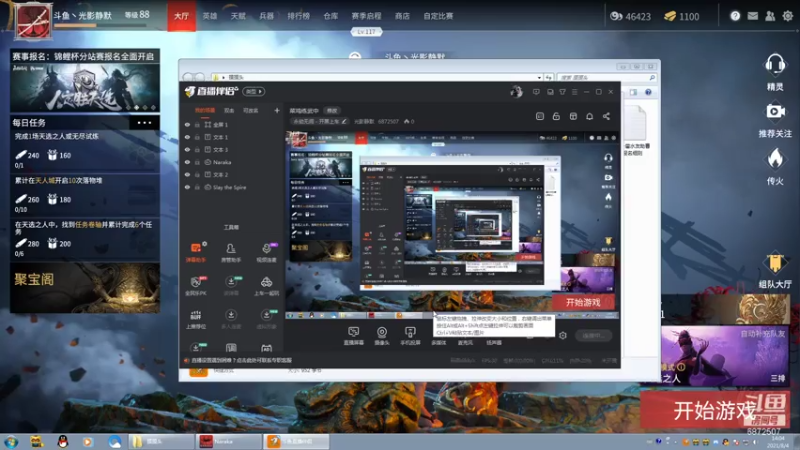Open the streamer avatar in companion title bar

click(x=516, y=92)
